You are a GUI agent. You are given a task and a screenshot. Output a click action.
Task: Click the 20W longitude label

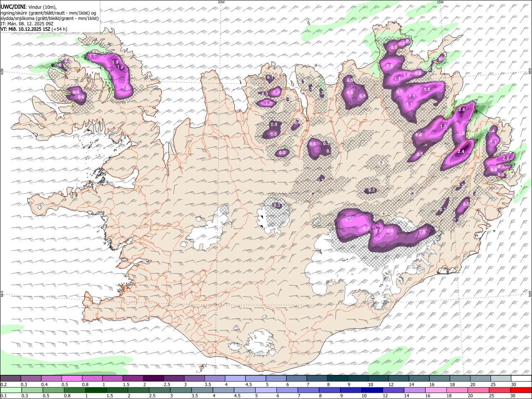coord(221,2)
